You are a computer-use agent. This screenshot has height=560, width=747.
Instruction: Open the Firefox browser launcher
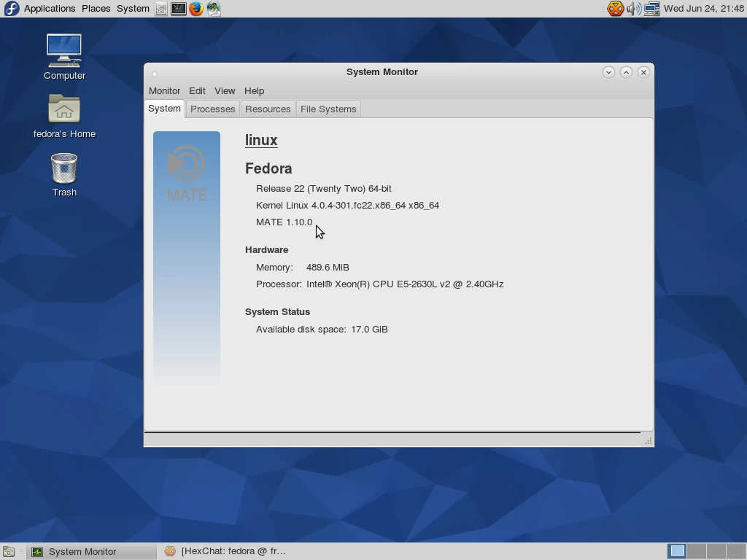click(196, 9)
